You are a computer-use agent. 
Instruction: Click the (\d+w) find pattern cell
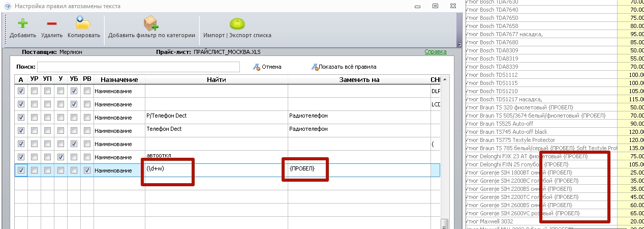point(217,170)
